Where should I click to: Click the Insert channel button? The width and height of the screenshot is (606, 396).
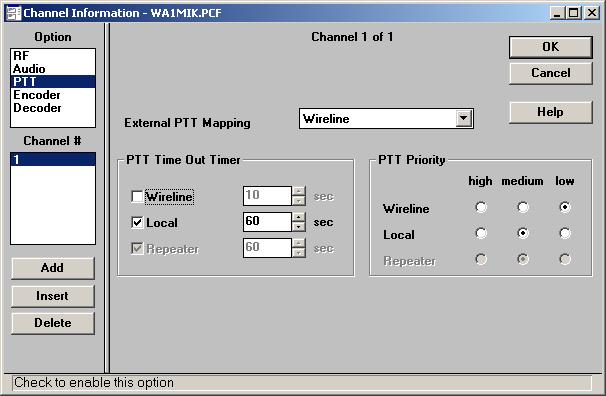click(x=53, y=296)
